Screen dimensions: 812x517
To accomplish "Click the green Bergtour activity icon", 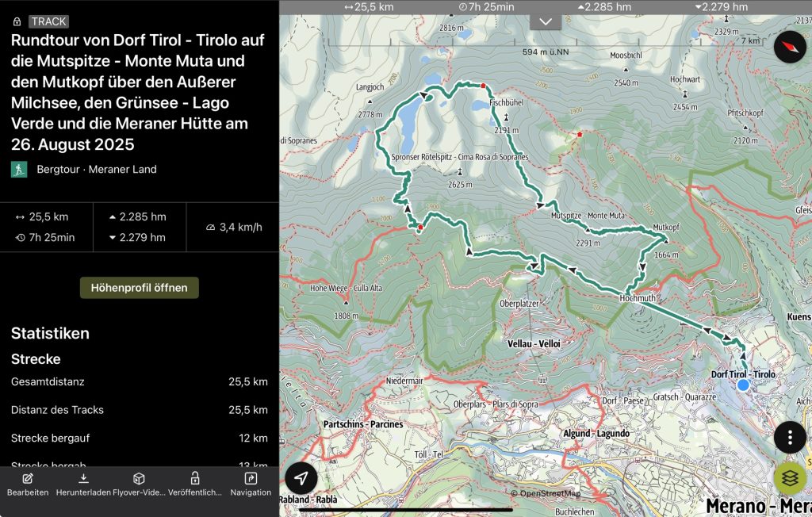I will pos(19,169).
